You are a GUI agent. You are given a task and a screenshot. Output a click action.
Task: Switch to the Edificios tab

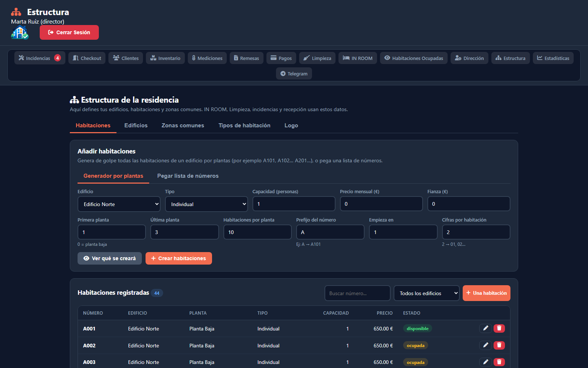pyautogui.click(x=136, y=125)
